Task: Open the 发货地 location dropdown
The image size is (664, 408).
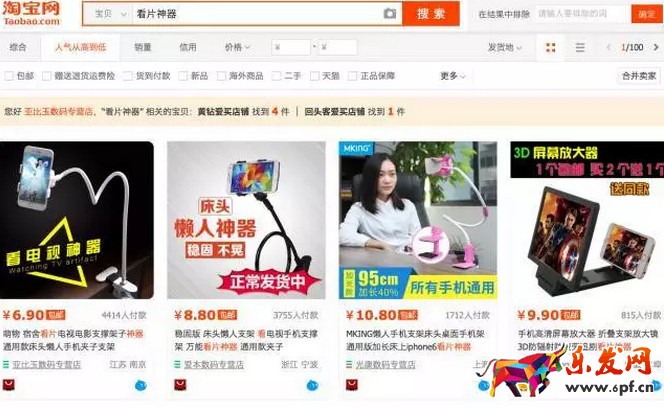Action: 504,47
